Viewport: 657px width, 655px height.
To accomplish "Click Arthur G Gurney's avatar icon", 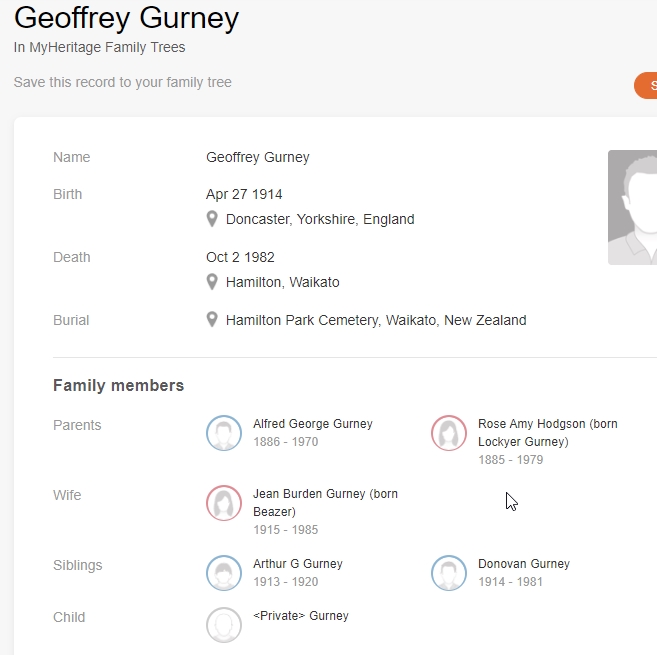I will pos(224,573).
